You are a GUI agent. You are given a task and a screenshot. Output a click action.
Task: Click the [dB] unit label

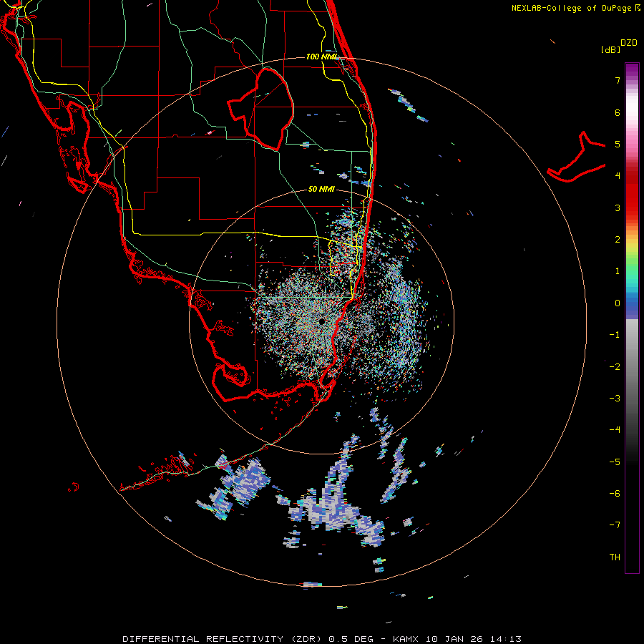coord(610,49)
